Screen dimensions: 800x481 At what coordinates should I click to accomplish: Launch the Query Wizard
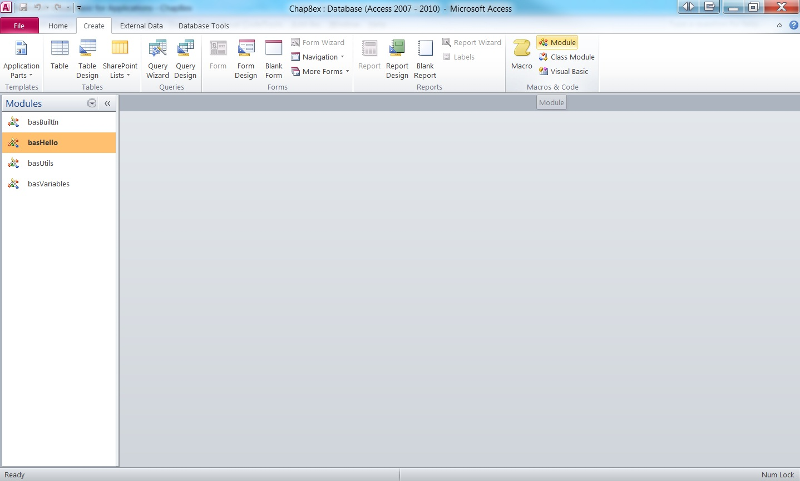coord(157,59)
